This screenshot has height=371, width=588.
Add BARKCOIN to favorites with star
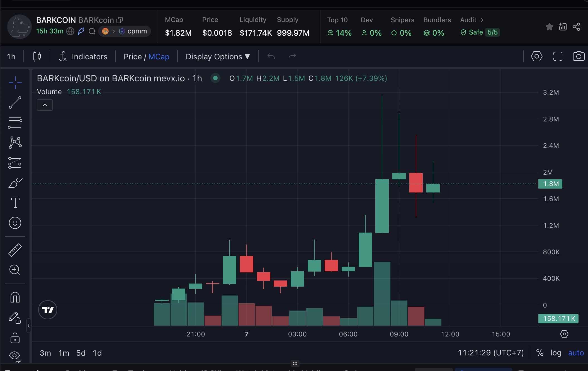549,27
